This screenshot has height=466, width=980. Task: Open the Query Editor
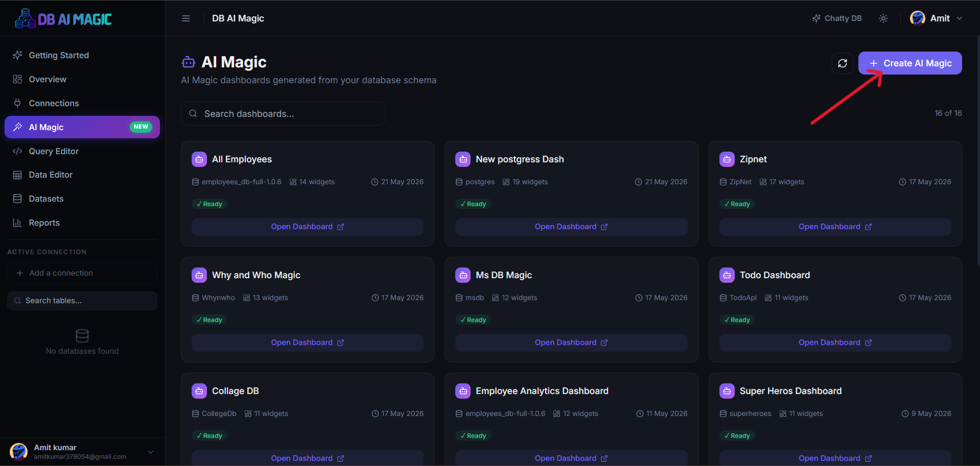click(x=82, y=151)
